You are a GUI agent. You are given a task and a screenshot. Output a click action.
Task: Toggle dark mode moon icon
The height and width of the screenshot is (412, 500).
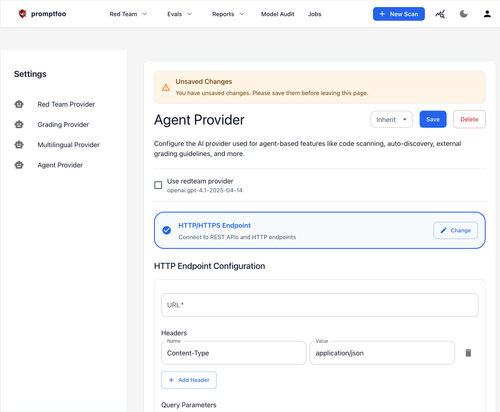pos(464,14)
